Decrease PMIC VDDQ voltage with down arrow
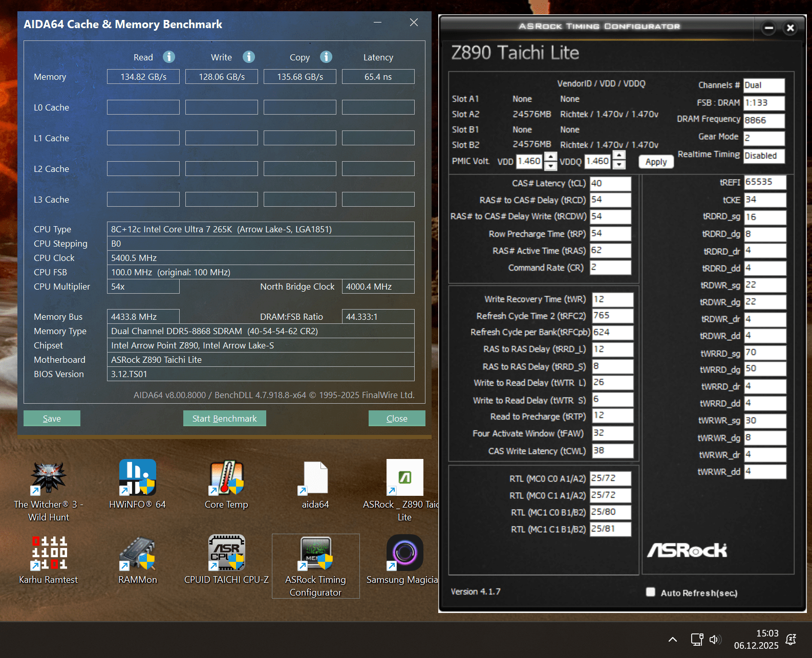The width and height of the screenshot is (812, 658). tap(619, 165)
